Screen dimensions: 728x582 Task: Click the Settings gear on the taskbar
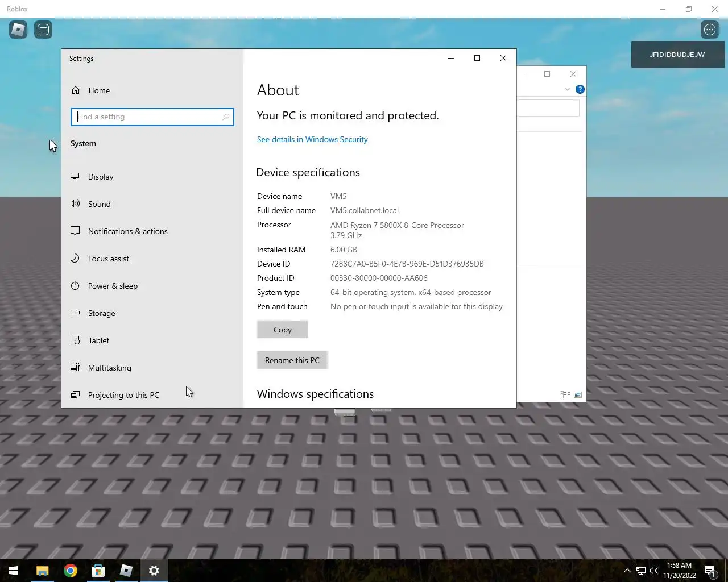click(154, 571)
